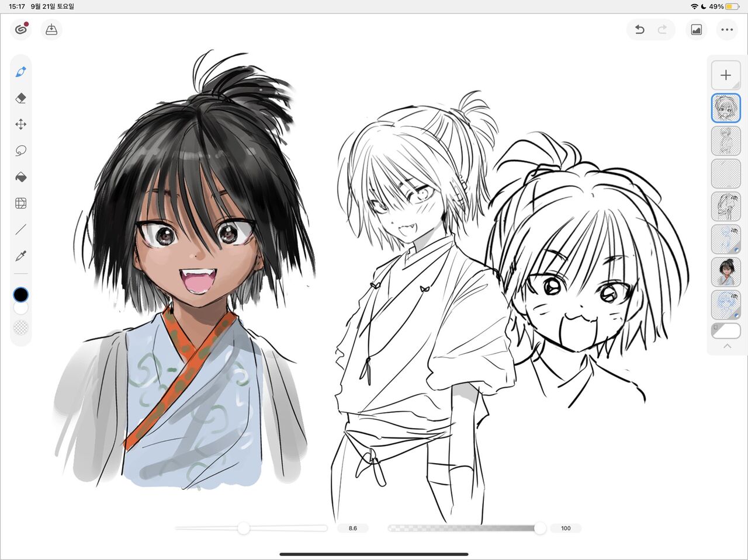Select the Paint bucket fill tool
The width and height of the screenshot is (748, 560).
click(21, 177)
